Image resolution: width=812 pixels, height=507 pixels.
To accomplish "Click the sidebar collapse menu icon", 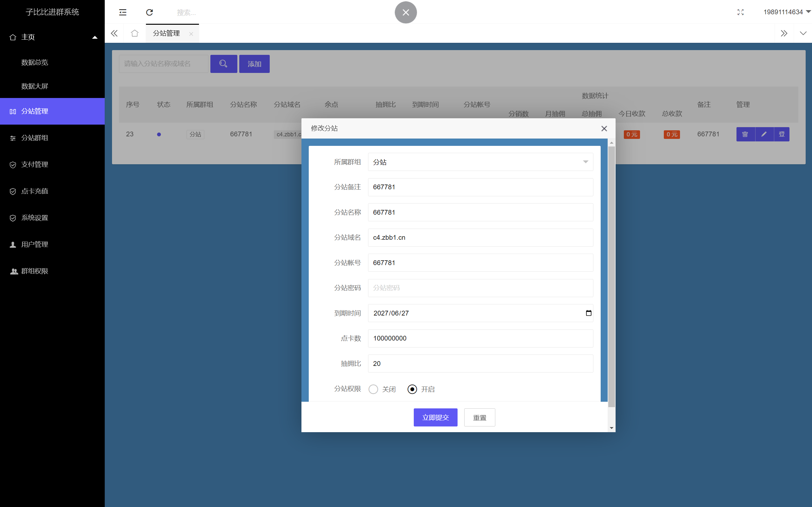I will click(x=123, y=12).
